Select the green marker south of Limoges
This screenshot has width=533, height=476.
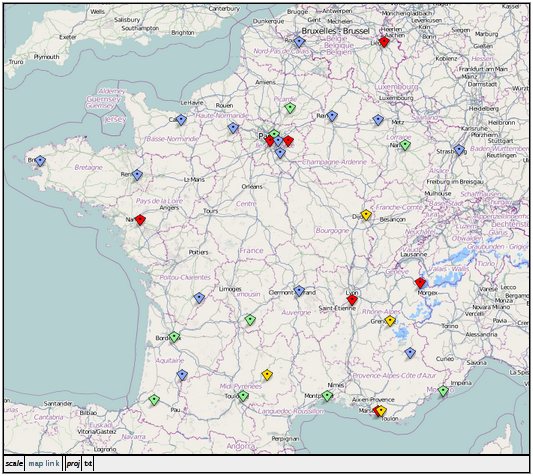pos(250,320)
